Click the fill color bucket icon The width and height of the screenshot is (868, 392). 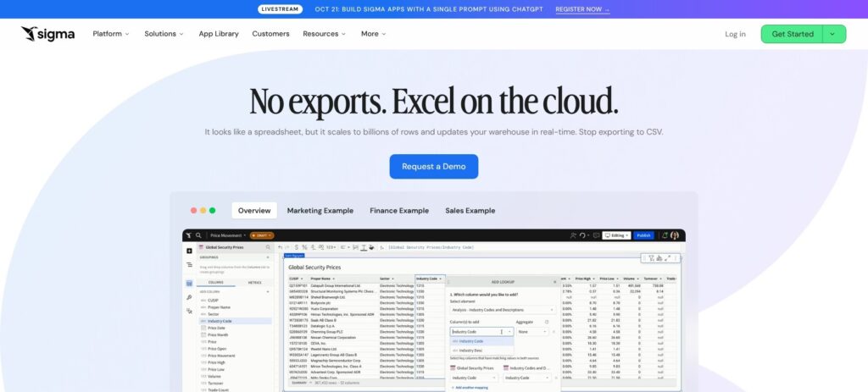(x=371, y=247)
